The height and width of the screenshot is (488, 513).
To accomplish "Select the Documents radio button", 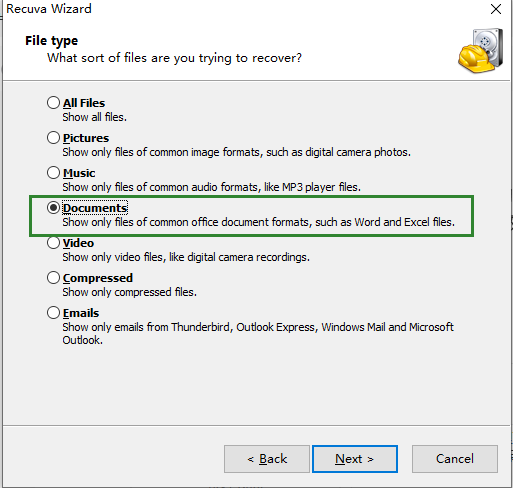I will coord(53,208).
